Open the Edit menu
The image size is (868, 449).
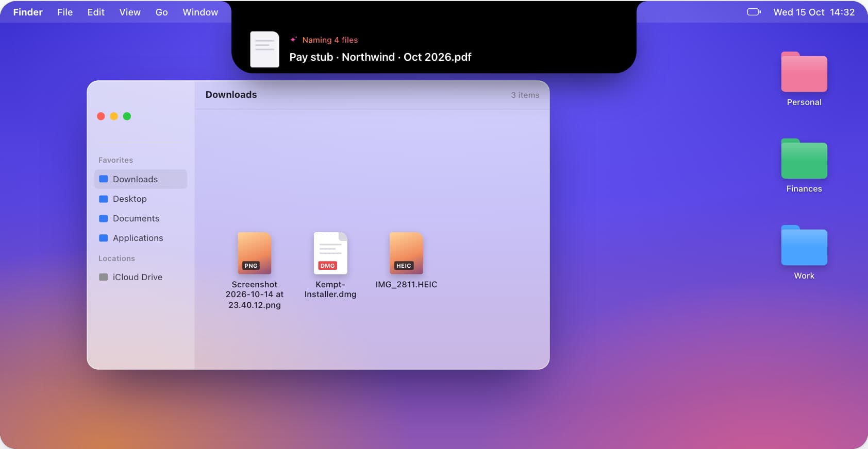pos(96,12)
